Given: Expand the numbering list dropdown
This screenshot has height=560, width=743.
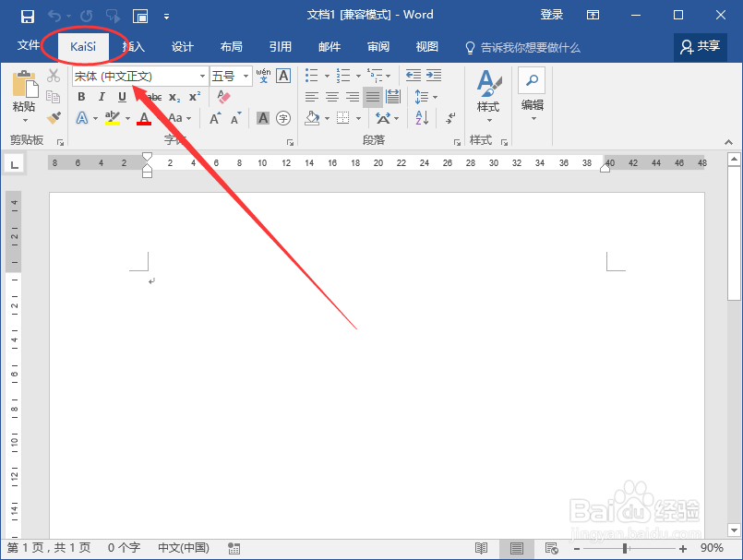Looking at the screenshot, I should coord(358,76).
